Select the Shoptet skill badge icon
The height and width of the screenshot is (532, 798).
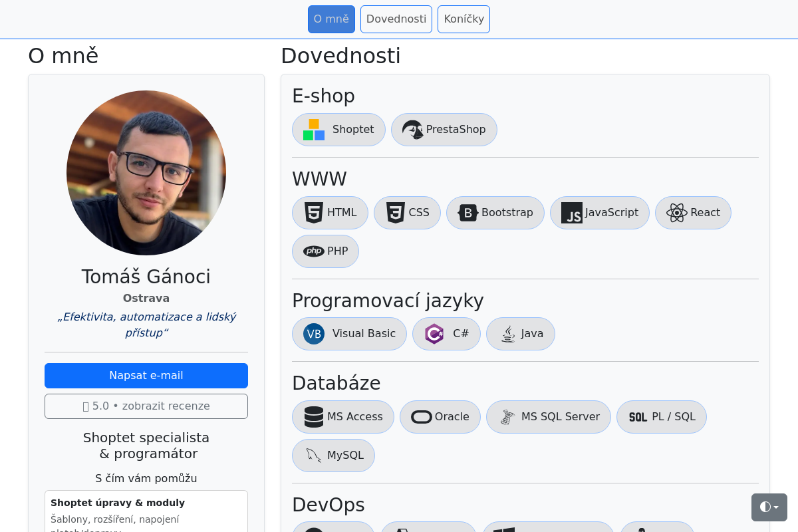point(313,129)
